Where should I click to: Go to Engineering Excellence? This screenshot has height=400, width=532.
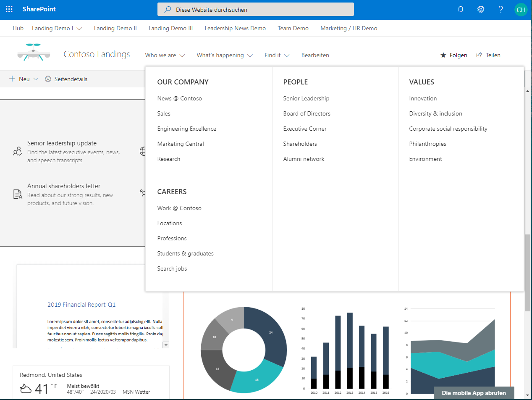coord(187,129)
